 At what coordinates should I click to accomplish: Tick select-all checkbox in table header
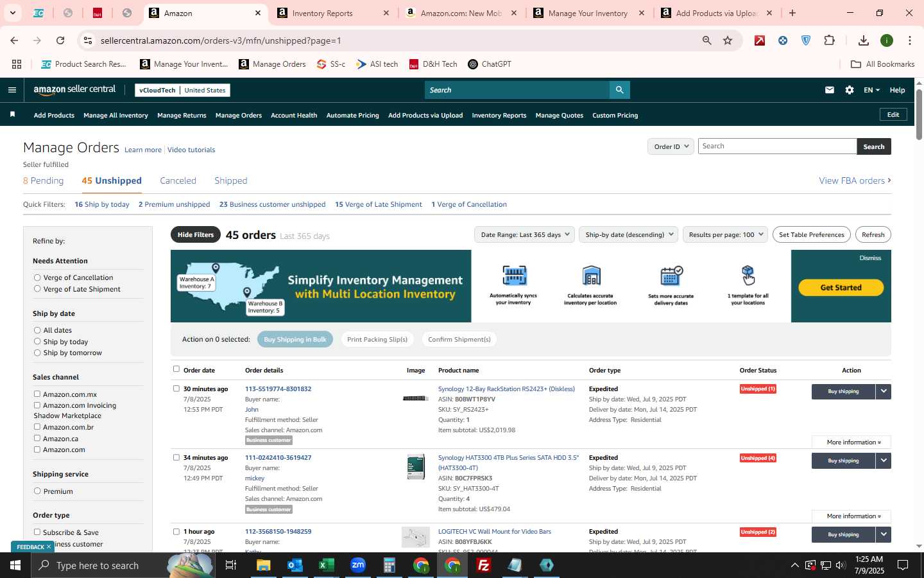(176, 369)
